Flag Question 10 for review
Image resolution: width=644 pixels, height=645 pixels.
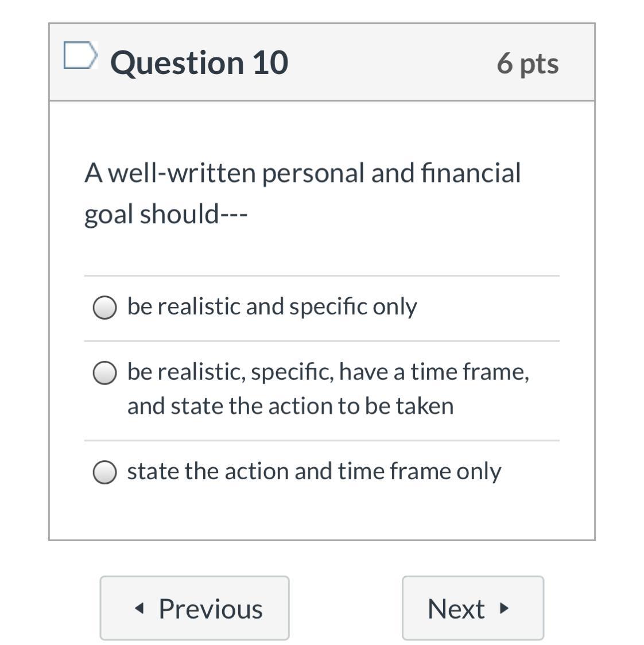[79, 56]
